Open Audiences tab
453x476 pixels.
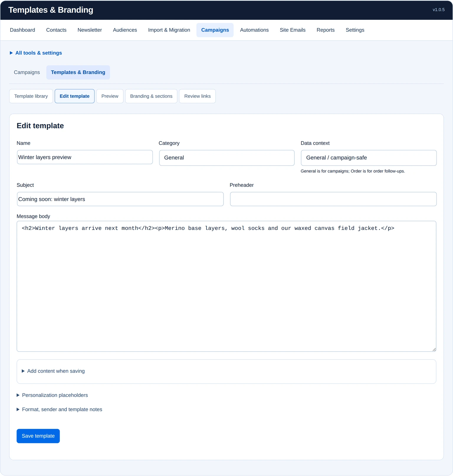[125, 30]
